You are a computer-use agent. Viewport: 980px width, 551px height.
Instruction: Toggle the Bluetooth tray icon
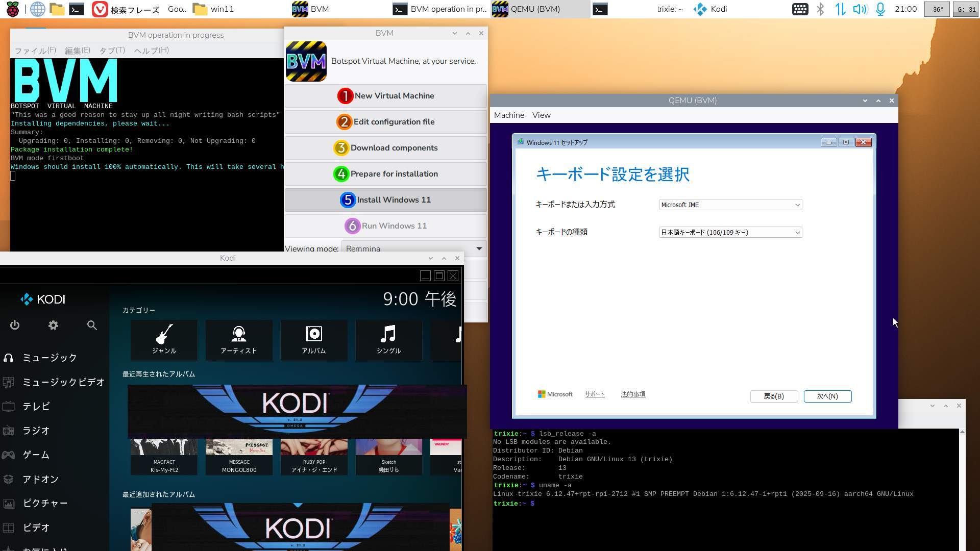(820, 9)
